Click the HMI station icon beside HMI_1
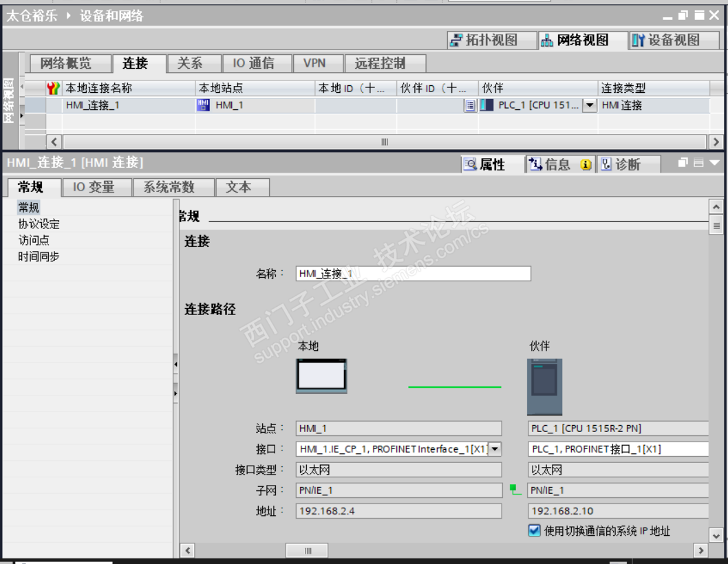The width and height of the screenshot is (728, 564). (x=203, y=105)
